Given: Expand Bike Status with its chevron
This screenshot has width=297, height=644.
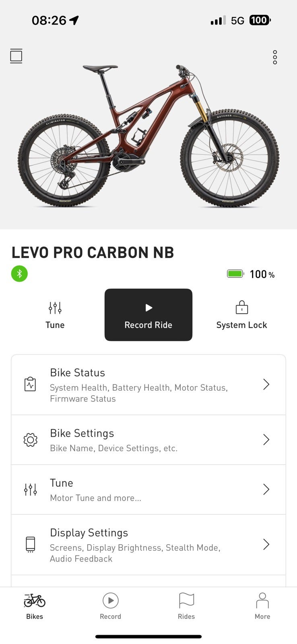Looking at the screenshot, I should click(266, 384).
